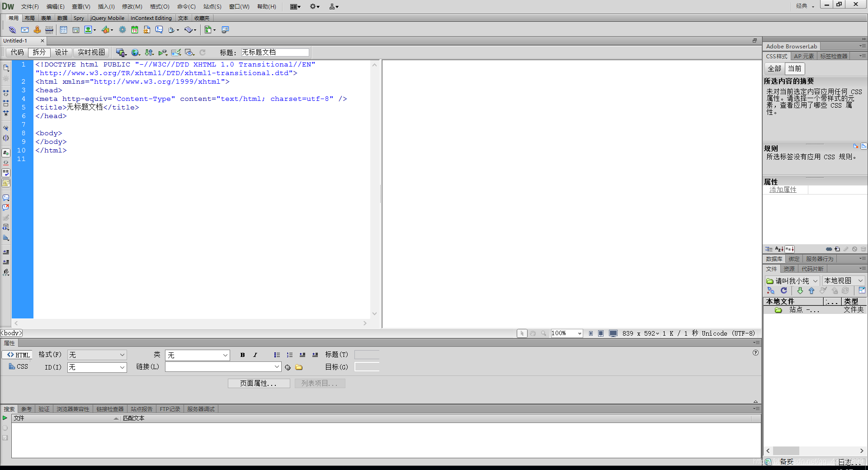
Task: Refresh the Files panel
Action: click(x=784, y=291)
